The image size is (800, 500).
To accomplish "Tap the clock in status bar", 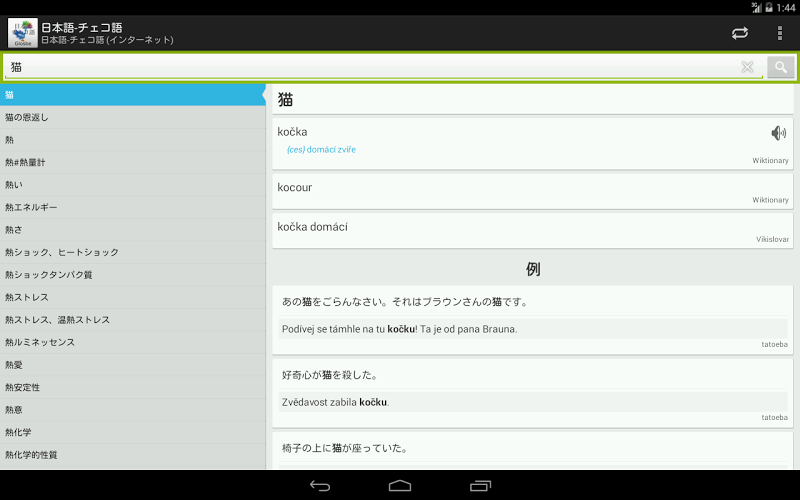I will [786, 8].
